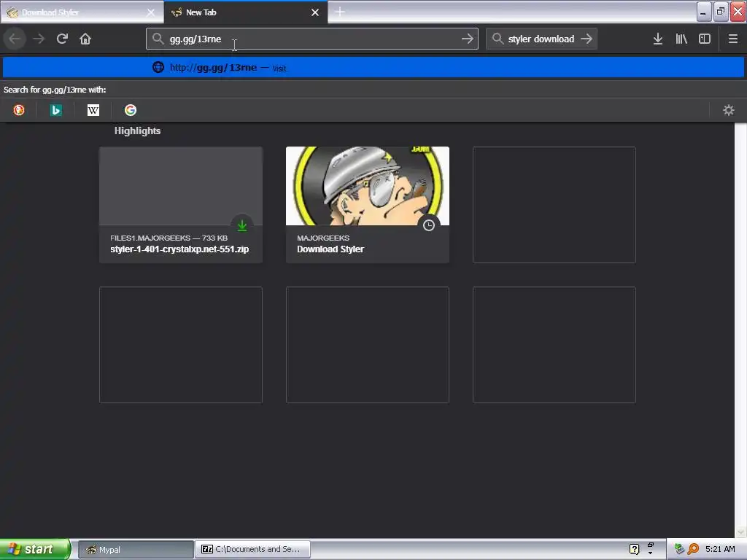Search with DuckDuckGo engine icon

[18, 110]
